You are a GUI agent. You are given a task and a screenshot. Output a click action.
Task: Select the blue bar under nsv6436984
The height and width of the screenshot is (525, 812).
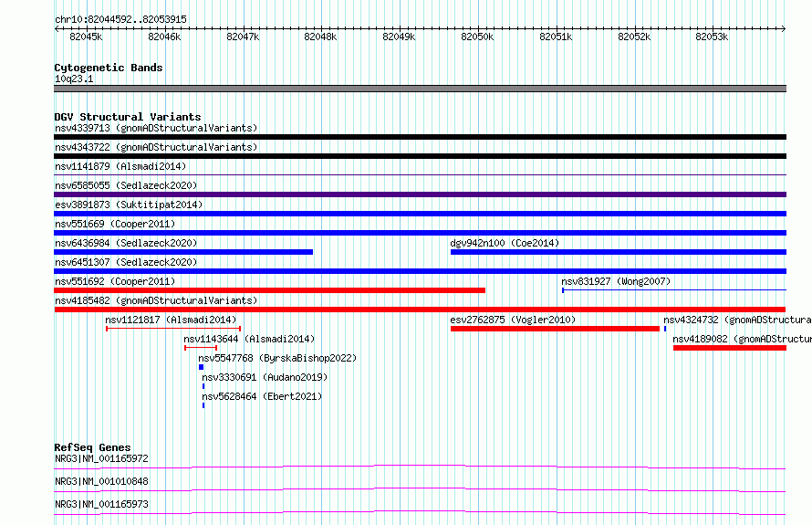click(x=183, y=252)
